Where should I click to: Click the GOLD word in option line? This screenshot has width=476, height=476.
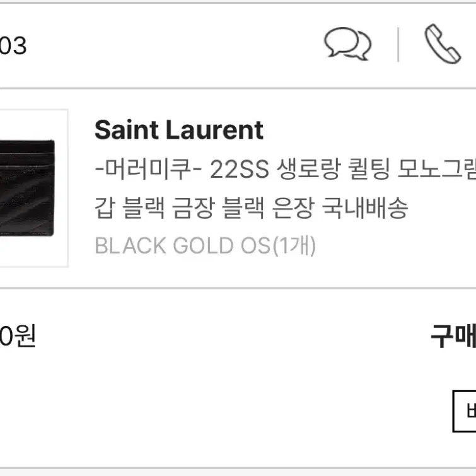click(203, 246)
